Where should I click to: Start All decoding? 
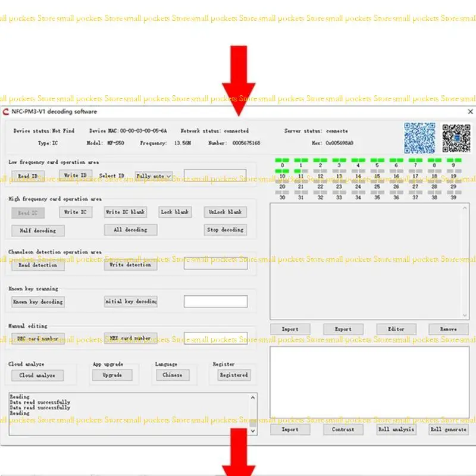pyautogui.click(x=130, y=230)
